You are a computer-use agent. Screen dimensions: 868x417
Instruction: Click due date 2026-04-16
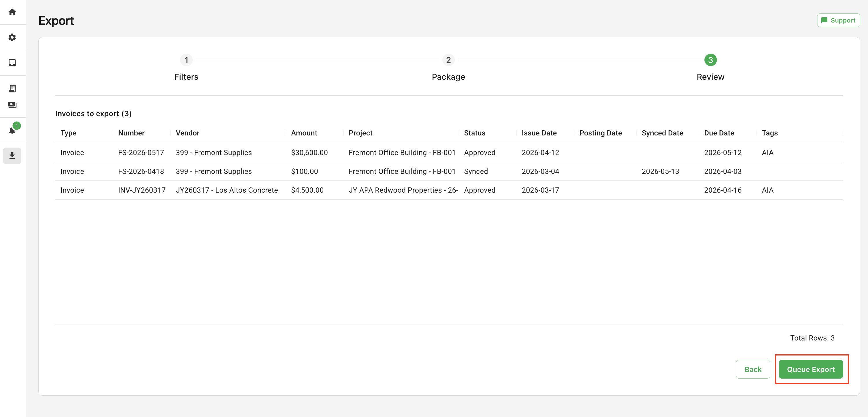722,190
